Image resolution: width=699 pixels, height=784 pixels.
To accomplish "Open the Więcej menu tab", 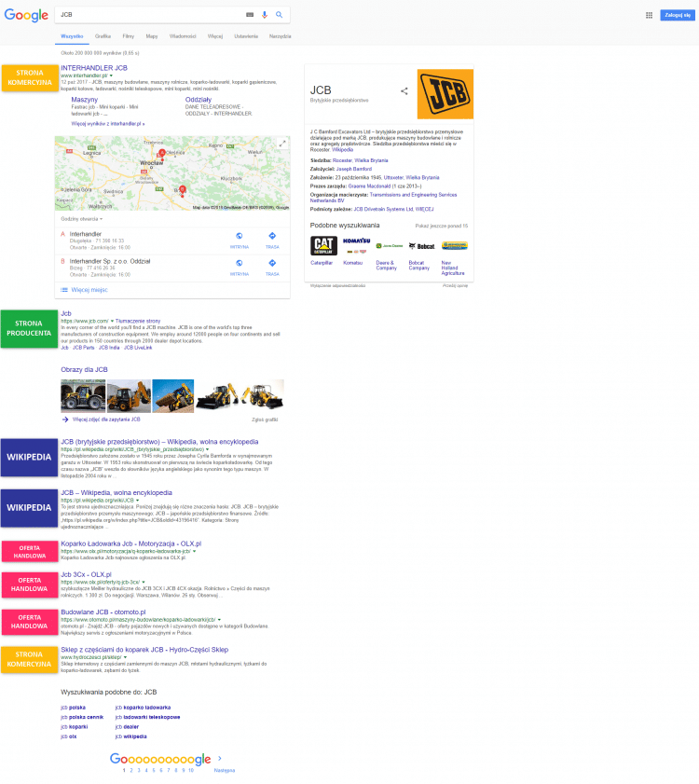I will [215, 36].
